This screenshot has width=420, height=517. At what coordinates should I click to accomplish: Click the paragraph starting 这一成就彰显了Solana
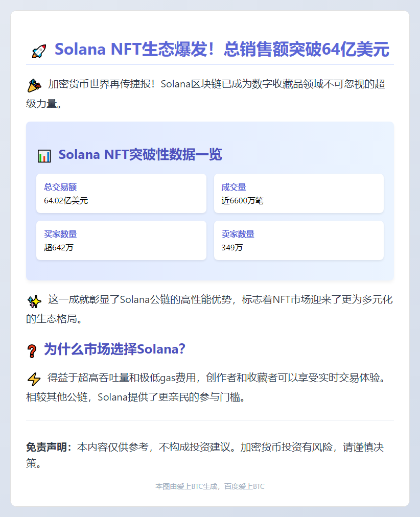click(x=209, y=309)
